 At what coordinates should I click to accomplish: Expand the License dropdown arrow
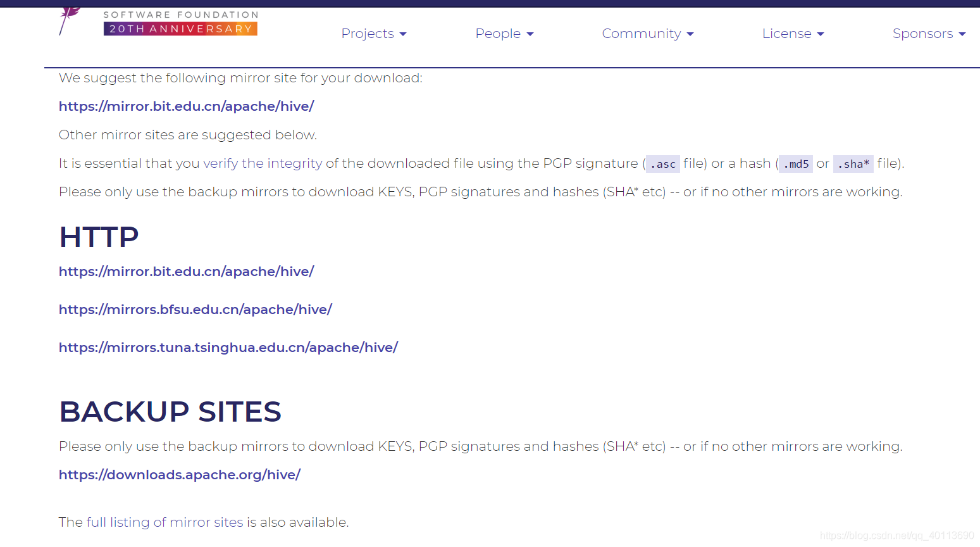tap(821, 34)
